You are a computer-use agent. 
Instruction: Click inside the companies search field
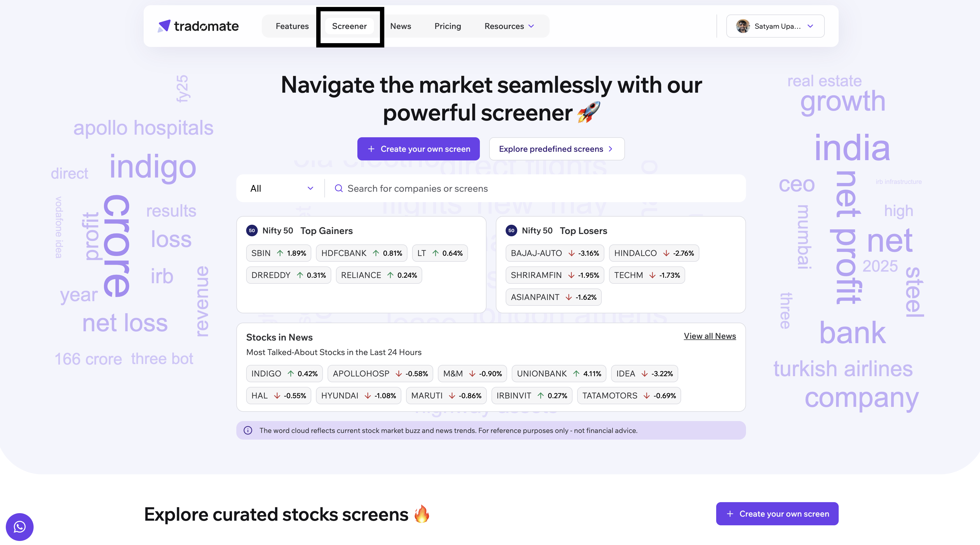pos(456,188)
